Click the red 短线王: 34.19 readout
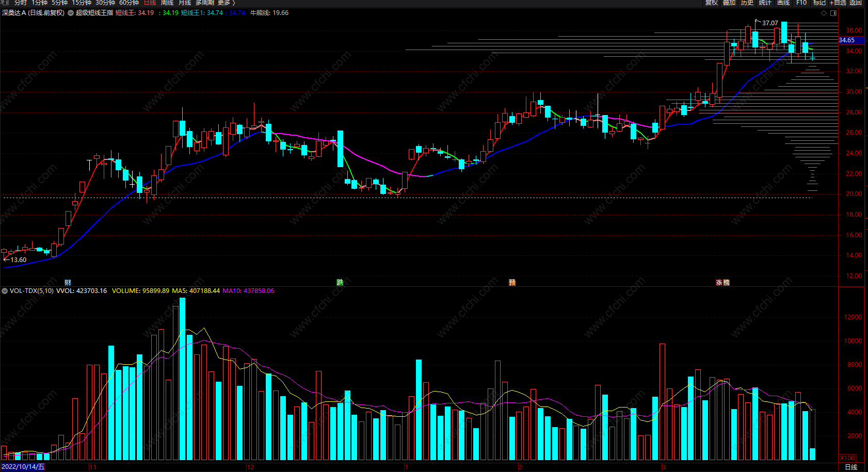The image size is (868, 472). 135,13
